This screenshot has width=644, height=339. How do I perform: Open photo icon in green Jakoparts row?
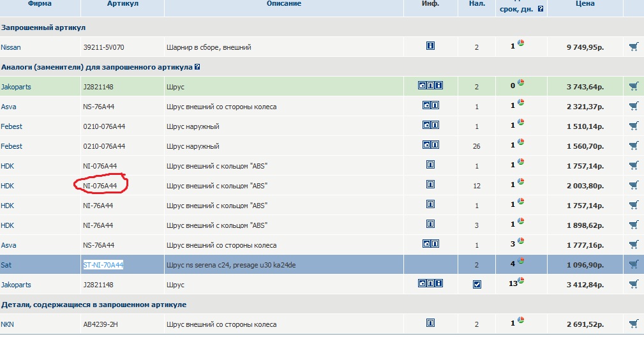point(423,86)
